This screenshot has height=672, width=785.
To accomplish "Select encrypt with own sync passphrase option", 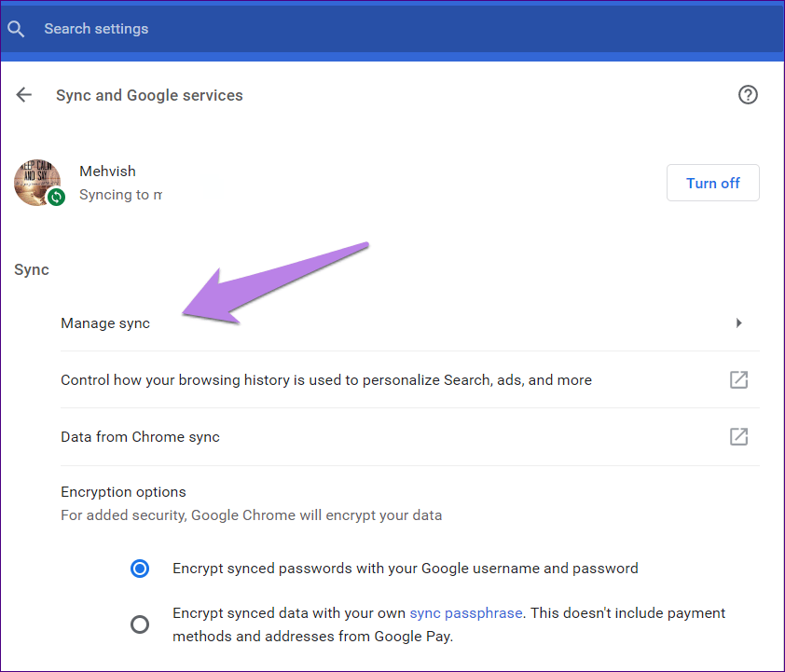I will [140, 624].
